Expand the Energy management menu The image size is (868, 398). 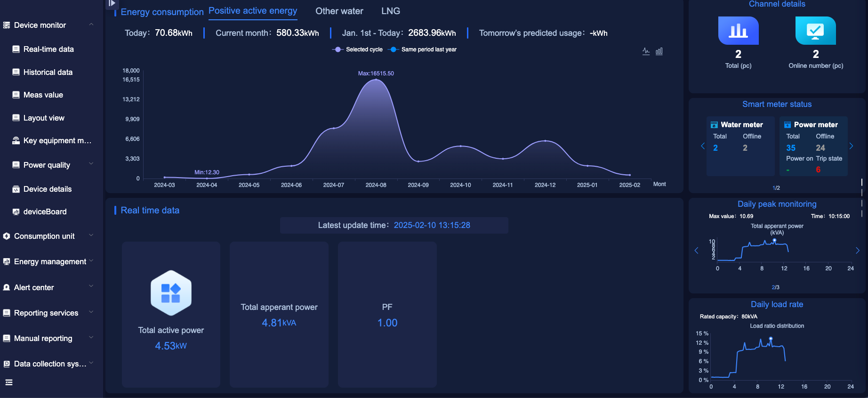click(x=91, y=260)
